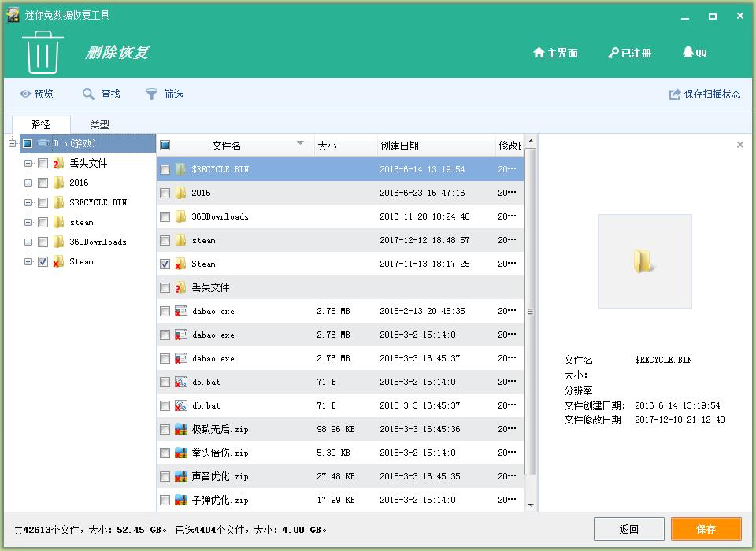Viewport: 756px width, 551px height.
Task: Switch to the 类型 tab
Action: click(x=99, y=124)
